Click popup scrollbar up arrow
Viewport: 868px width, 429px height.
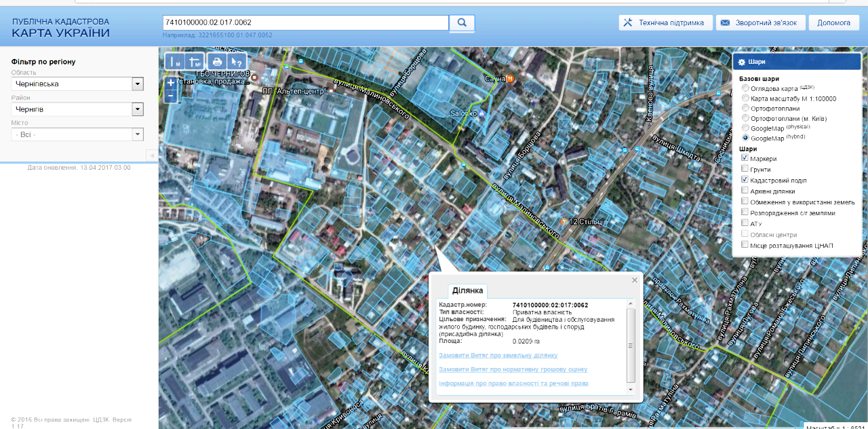point(631,303)
